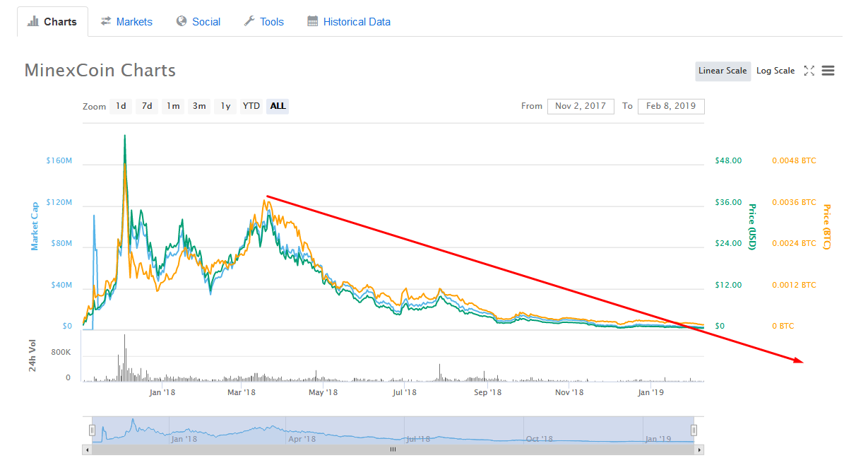868x458 pixels.
Task: Select the ALL zoom range
Action: click(278, 106)
